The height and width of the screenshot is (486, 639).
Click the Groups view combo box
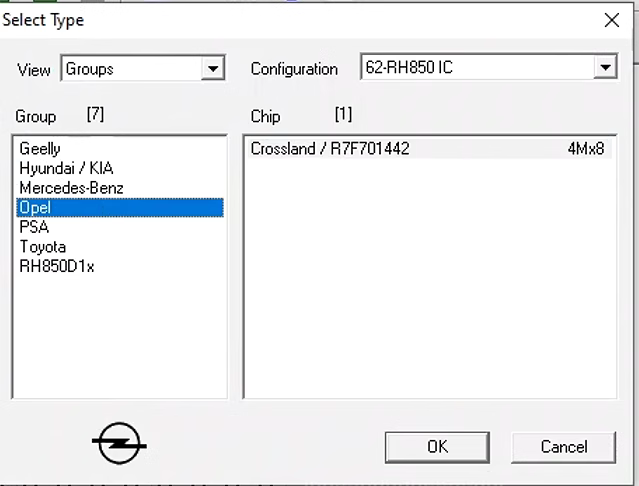point(131,69)
